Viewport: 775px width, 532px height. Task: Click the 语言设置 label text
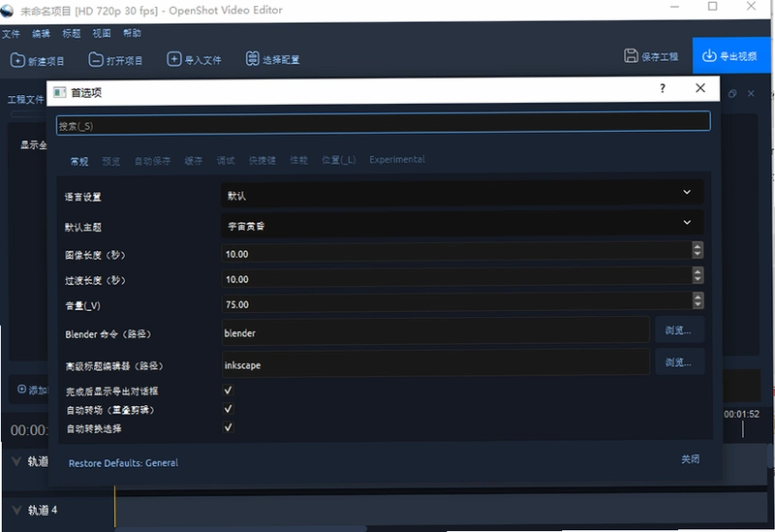(x=83, y=197)
